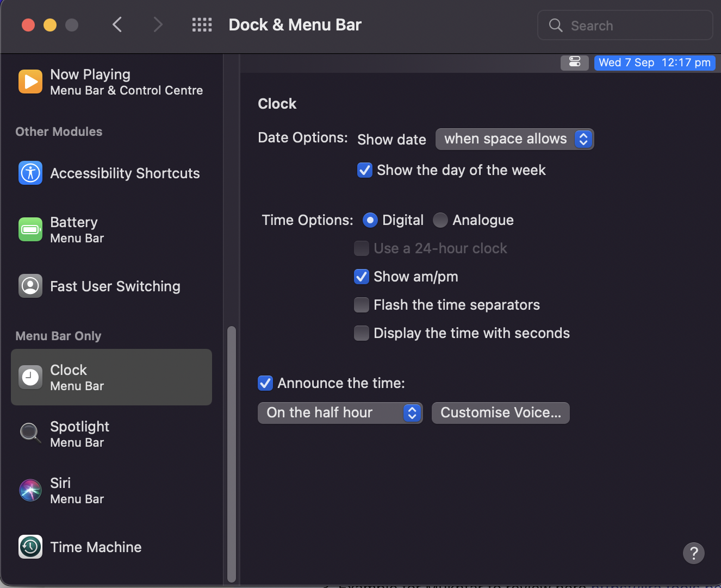Open help with the question mark button

click(694, 553)
